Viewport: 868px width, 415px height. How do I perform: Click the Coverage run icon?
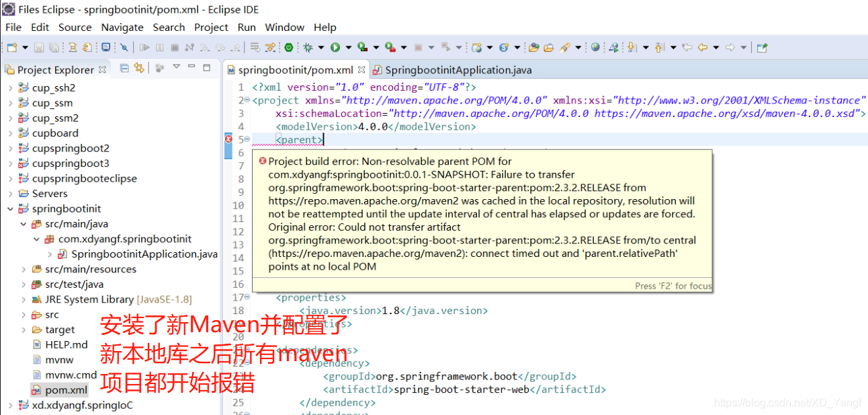pos(362,47)
